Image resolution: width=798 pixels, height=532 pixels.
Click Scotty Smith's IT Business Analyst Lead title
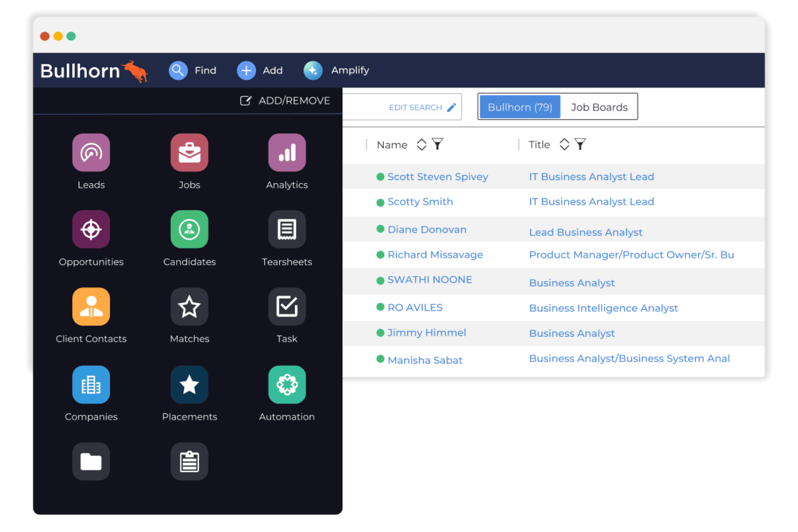(591, 202)
